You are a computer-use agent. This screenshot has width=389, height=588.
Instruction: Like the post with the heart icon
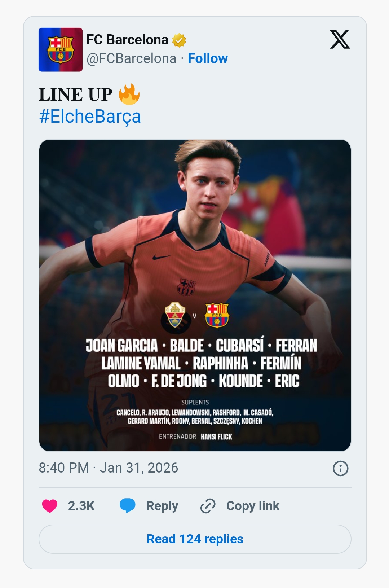click(x=50, y=506)
